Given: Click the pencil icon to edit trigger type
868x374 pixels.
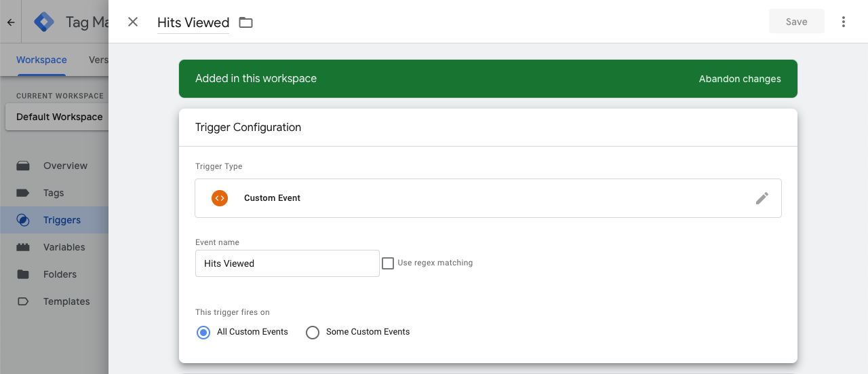Looking at the screenshot, I should [x=762, y=198].
